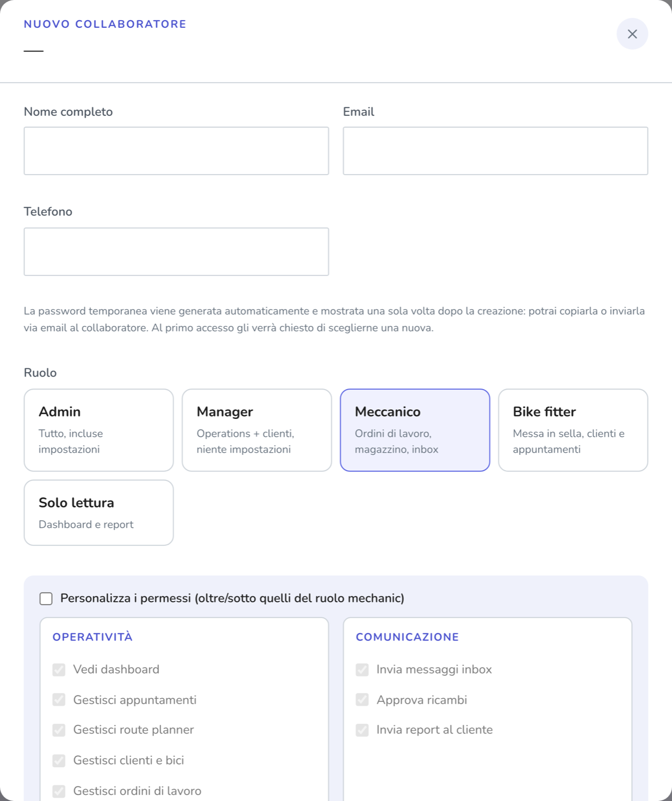
Task: Focus the Email text field
Action: point(495,151)
